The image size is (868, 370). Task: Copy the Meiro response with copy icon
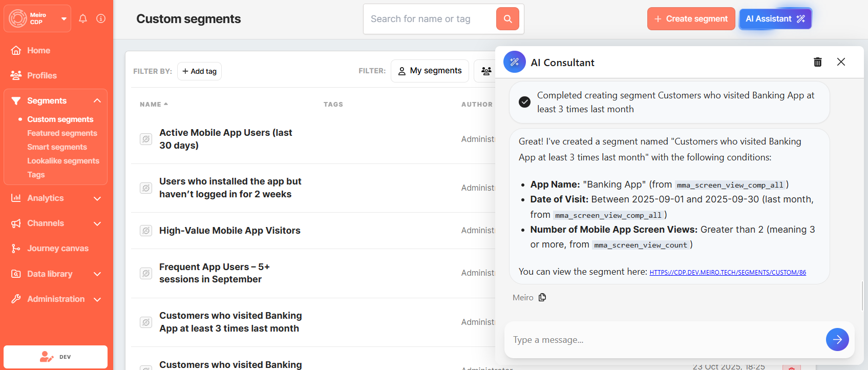pos(542,297)
